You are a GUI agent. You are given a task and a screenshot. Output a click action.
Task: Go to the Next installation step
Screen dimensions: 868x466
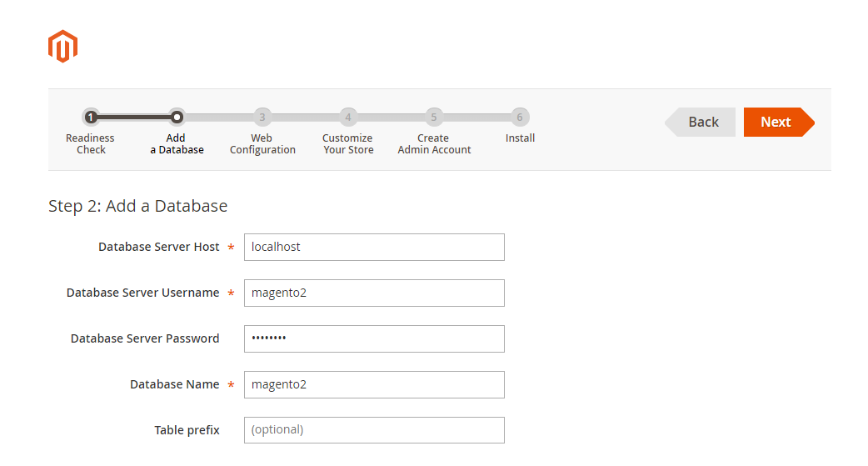776,122
